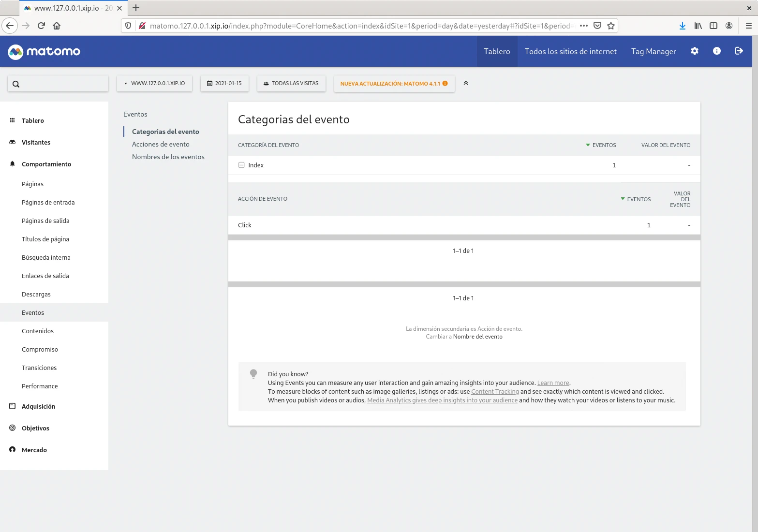Open the administration gear icon
This screenshot has width=758, height=532.
tap(695, 51)
